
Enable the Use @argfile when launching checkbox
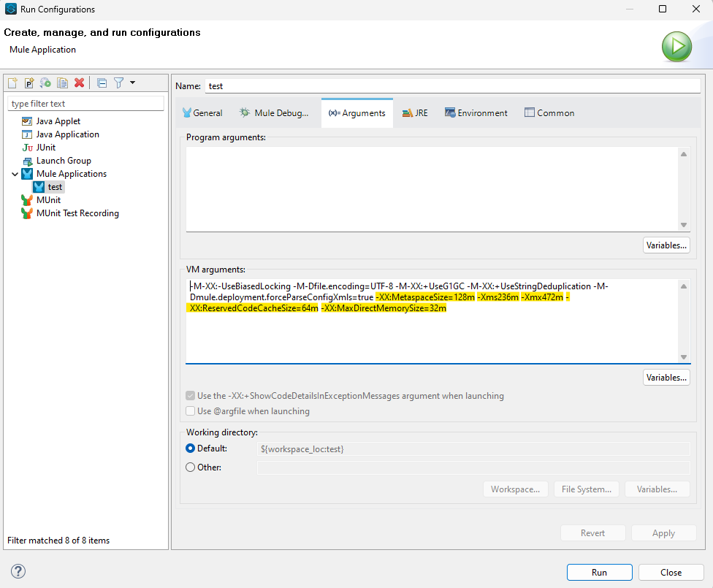click(191, 411)
